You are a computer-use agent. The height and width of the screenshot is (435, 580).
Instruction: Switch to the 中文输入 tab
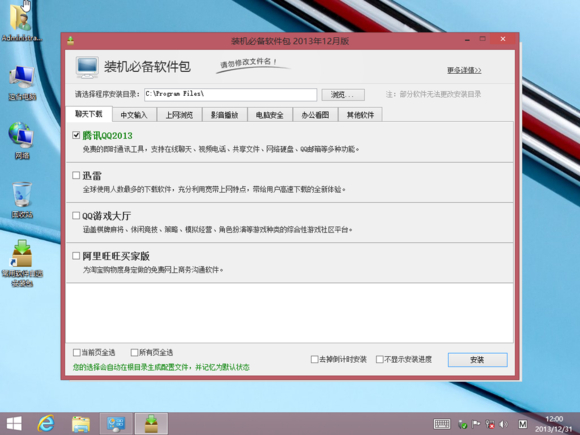[134, 115]
